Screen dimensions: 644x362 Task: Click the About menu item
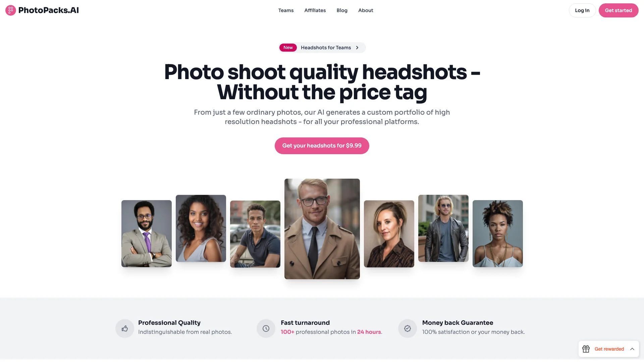365,10
